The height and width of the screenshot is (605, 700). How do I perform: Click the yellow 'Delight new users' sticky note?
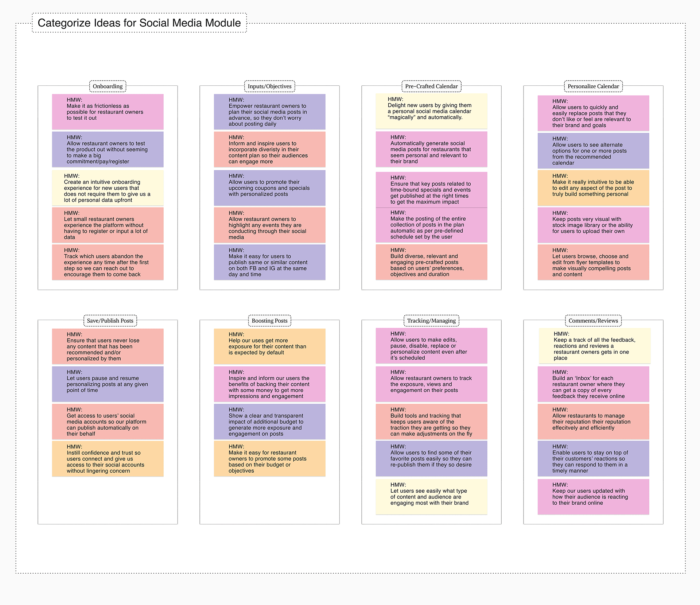[x=431, y=111]
